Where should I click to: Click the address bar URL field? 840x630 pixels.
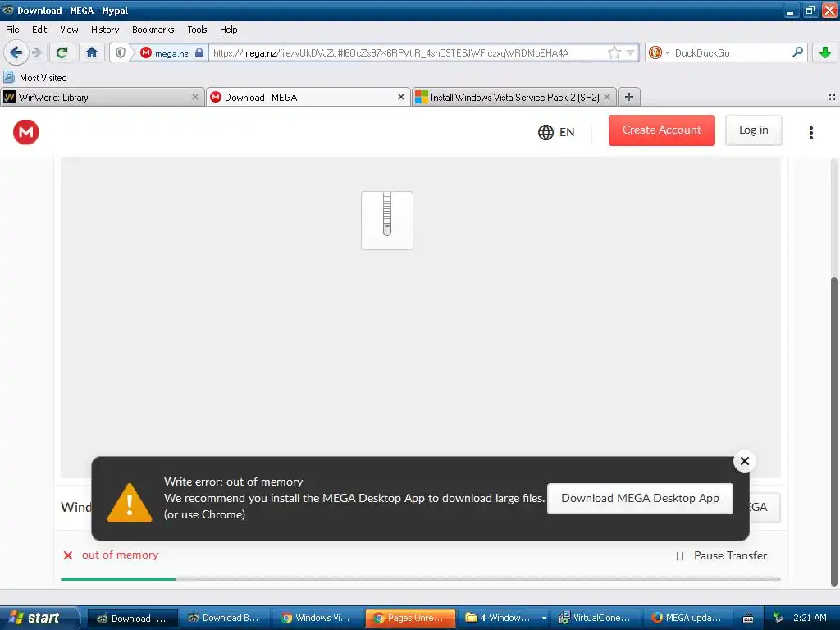coord(407,52)
